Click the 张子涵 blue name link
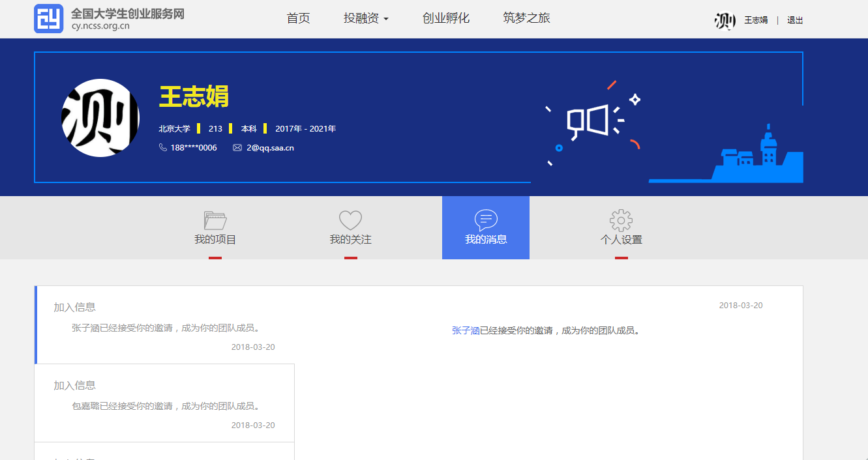This screenshot has width=868, height=460. [466, 331]
